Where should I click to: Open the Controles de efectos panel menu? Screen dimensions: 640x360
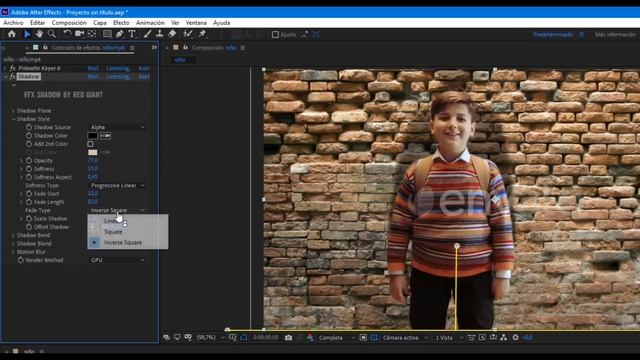click(132, 48)
